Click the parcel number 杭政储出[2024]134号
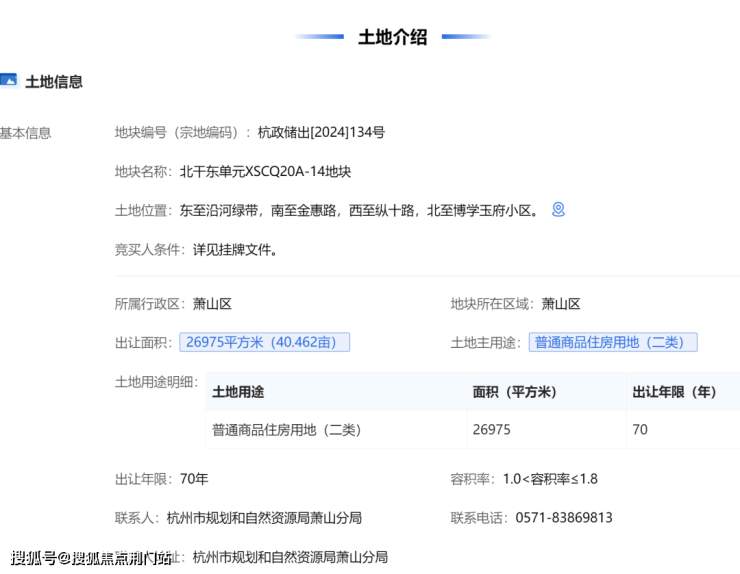Viewport: 740px width, 574px height. pos(321,132)
